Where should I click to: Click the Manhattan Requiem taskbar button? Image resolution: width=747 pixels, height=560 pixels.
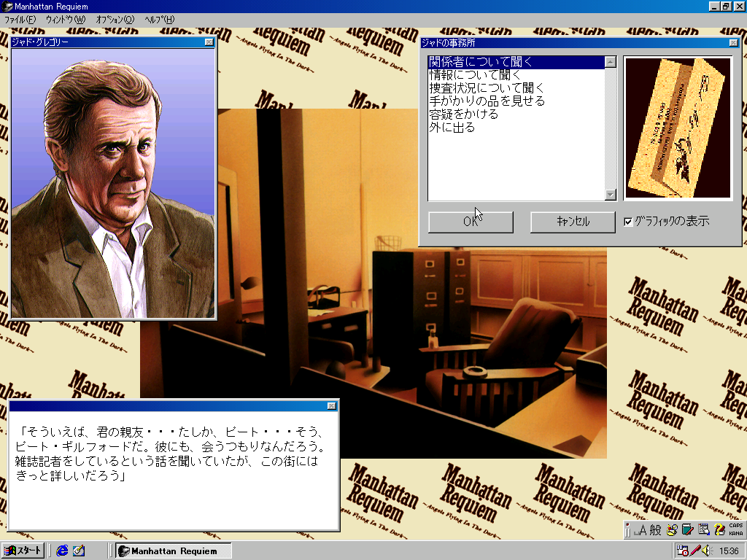[x=174, y=551]
